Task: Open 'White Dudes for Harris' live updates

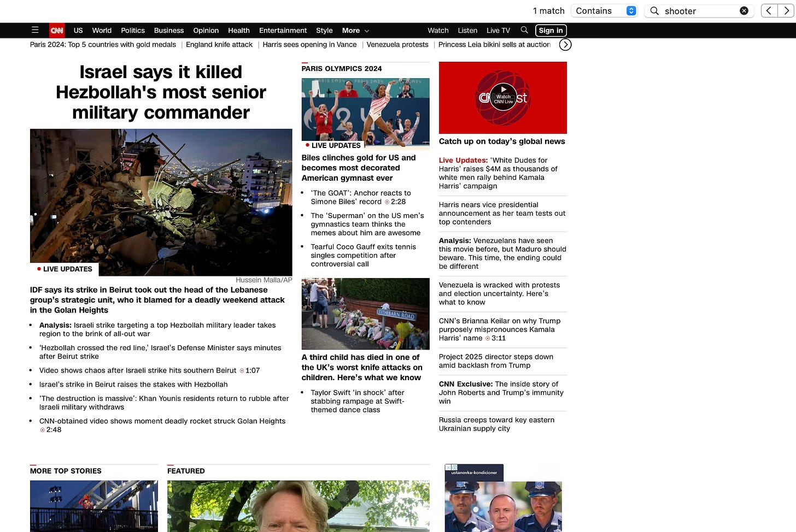Action: (498, 173)
